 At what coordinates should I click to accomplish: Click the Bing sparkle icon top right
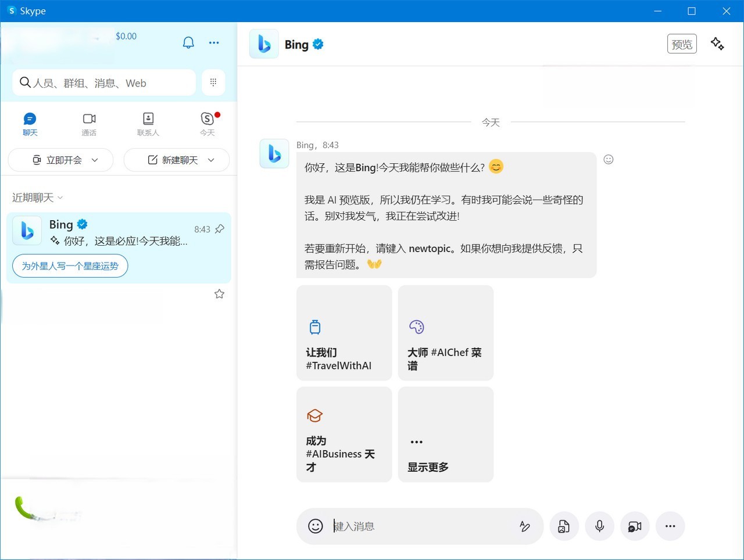pyautogui.click(x=717, y=44)
